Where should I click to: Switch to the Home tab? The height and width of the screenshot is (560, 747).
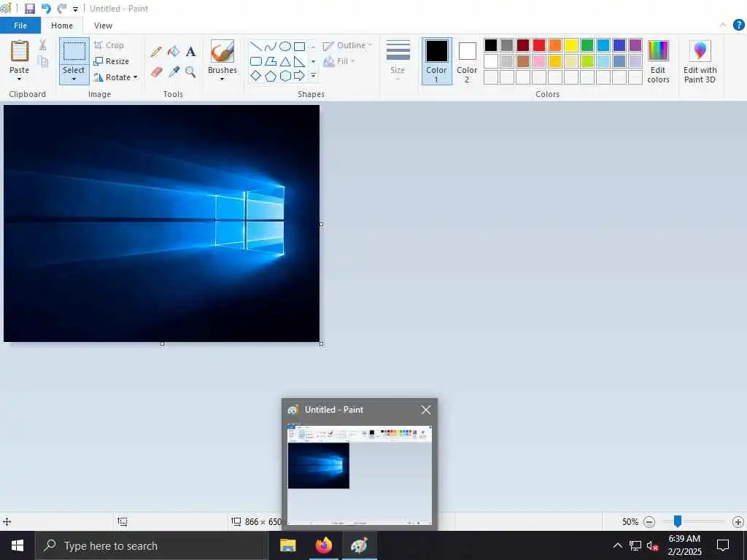[62, 26]
